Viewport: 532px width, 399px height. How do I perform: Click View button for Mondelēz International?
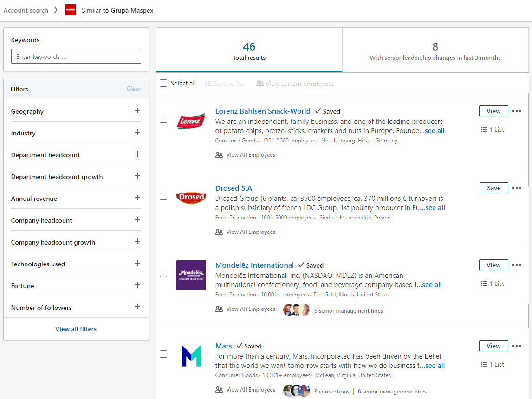click(493, 265)
